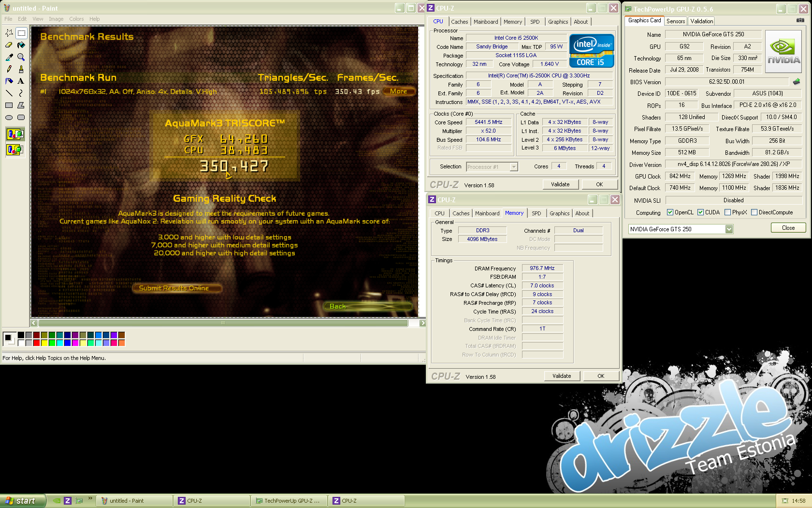Click the left scroll arrow under Paint canvas

click(x=34, y=323)
